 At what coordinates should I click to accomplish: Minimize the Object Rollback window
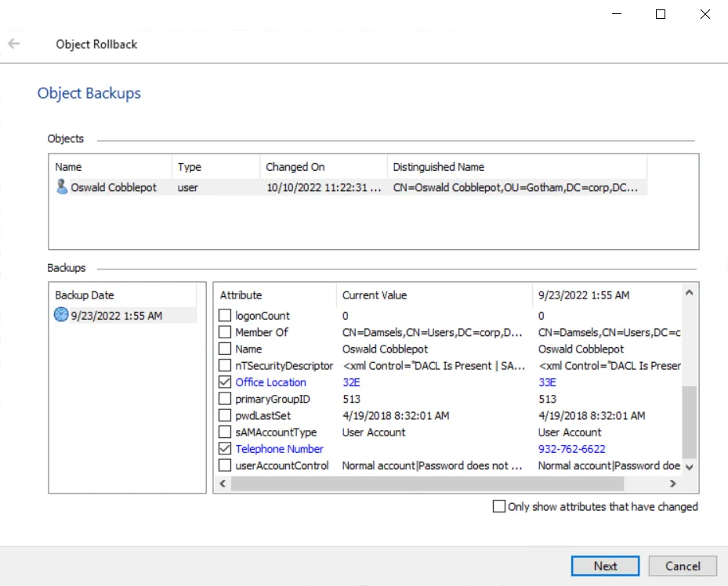click(x=617, y=14)
